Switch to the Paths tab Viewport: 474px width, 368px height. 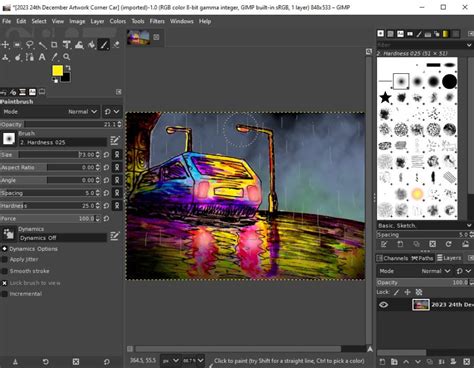[422, 258]
